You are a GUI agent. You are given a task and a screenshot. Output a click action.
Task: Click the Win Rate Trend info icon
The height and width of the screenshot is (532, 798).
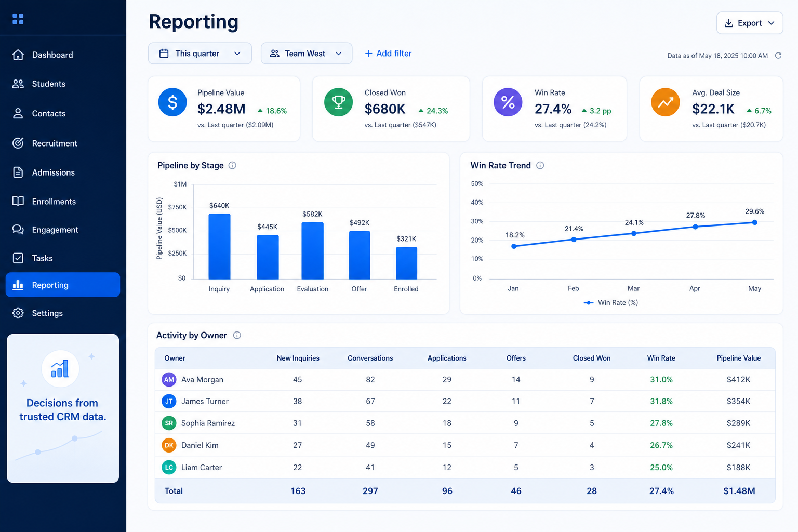(540, 165)
